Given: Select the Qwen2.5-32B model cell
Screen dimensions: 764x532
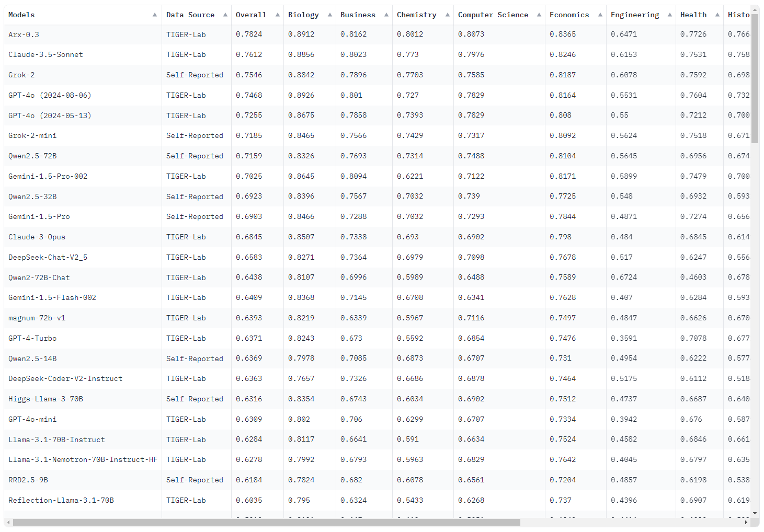Looking at the screenshot, I should (x=83, y=196).
